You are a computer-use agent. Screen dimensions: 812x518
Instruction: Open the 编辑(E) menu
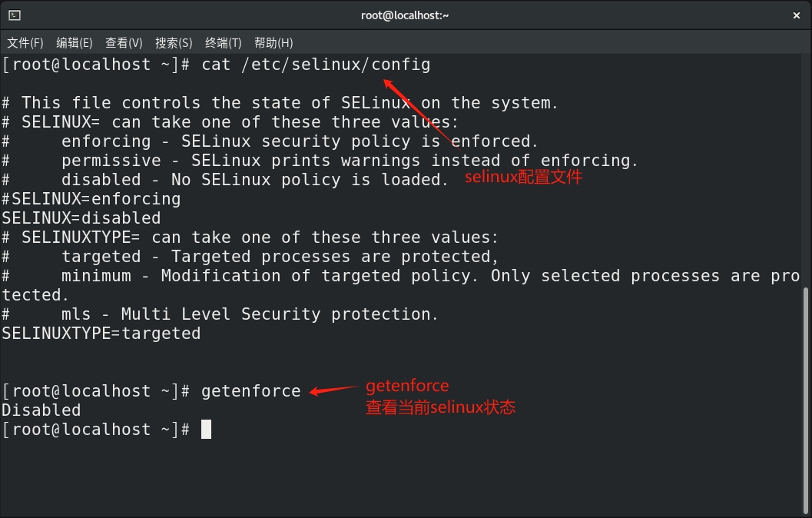click(74, 43)
